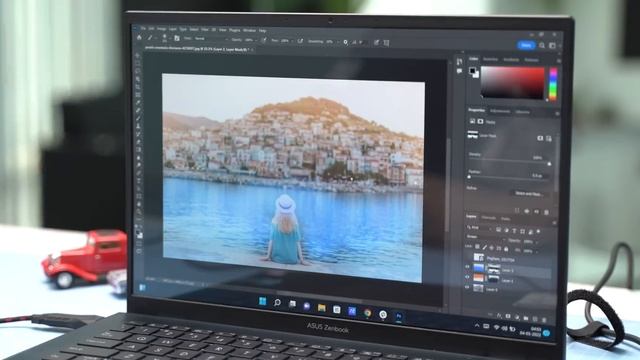Viewport: 640px width, 360px height.
Task: Delete layer using Layers panel trash icon
Action: (x=544, y=319)
